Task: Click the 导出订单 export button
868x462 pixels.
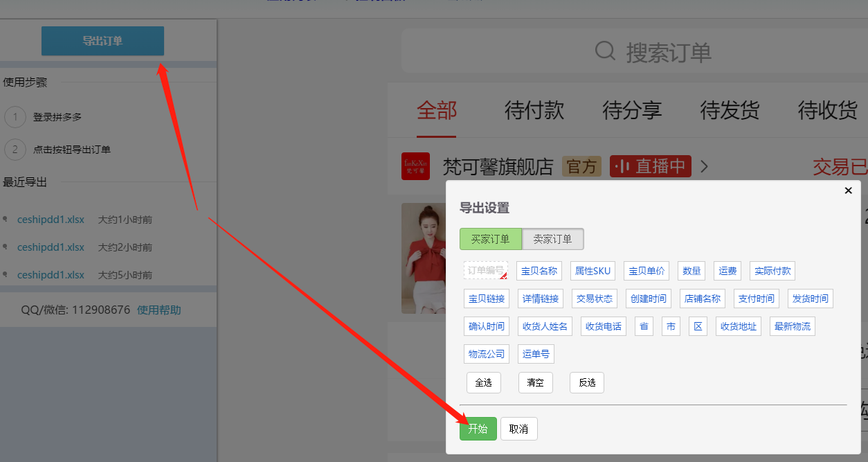Action: pos(102,41)
